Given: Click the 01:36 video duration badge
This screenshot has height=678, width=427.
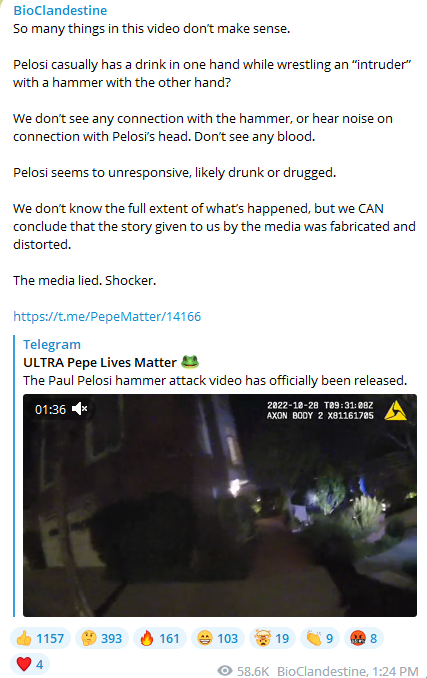Looking at the screenshot, I should [50, 409].
